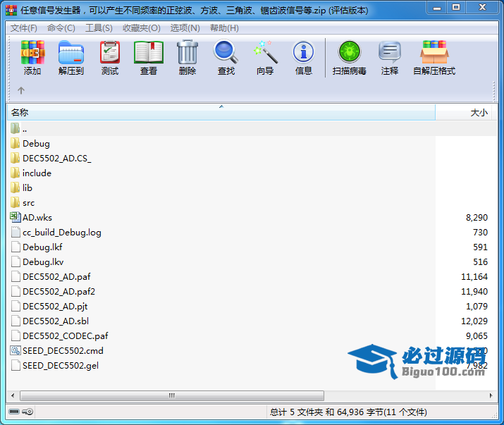This screenshot has width=504, height=425.
Task: Sort by the 名称 column header
Action: (x=221, y=113)
